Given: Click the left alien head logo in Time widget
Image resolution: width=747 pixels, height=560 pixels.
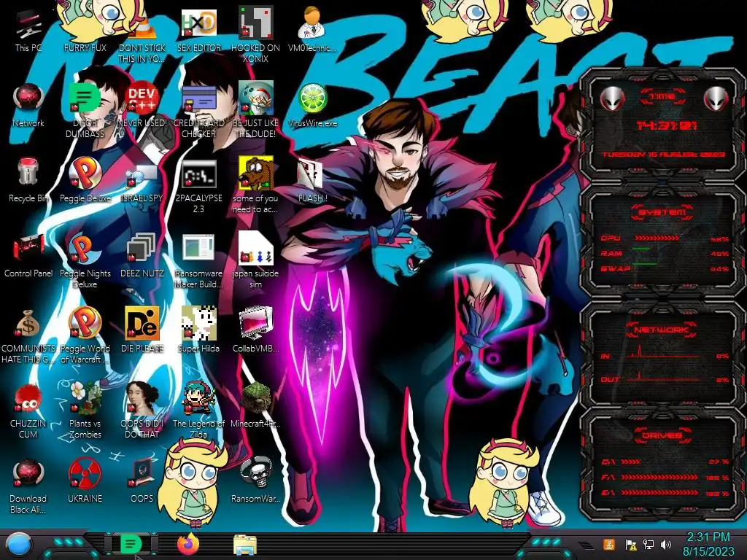Looking at the screenshot, I should pos(612,98).
